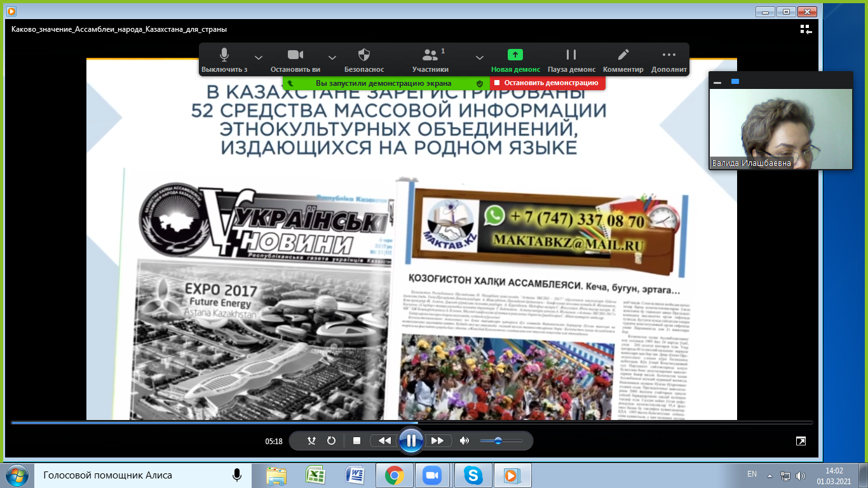The height and width of the screenshot is (488, 868).
Task: Activate the Алиса microphone icon
Action: pyautogui.click(x=237, y=475)
